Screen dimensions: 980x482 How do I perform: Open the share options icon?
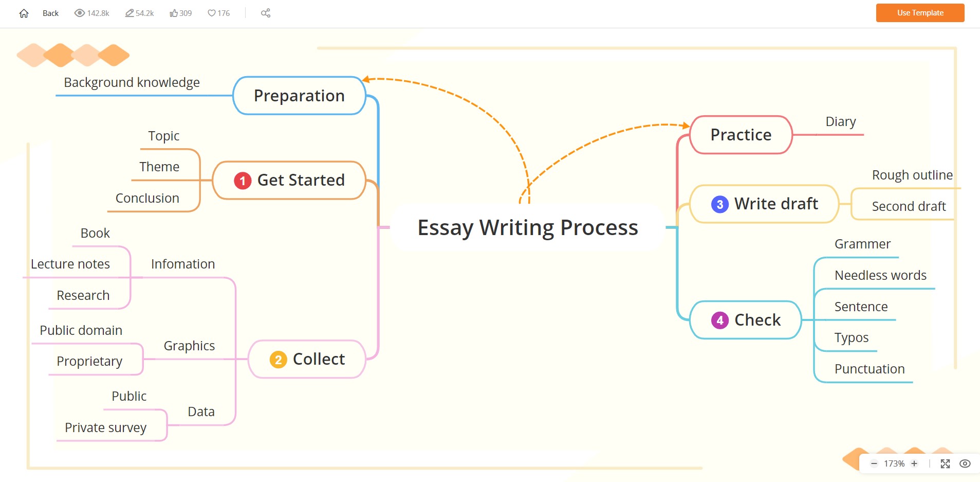pos(266,13)
